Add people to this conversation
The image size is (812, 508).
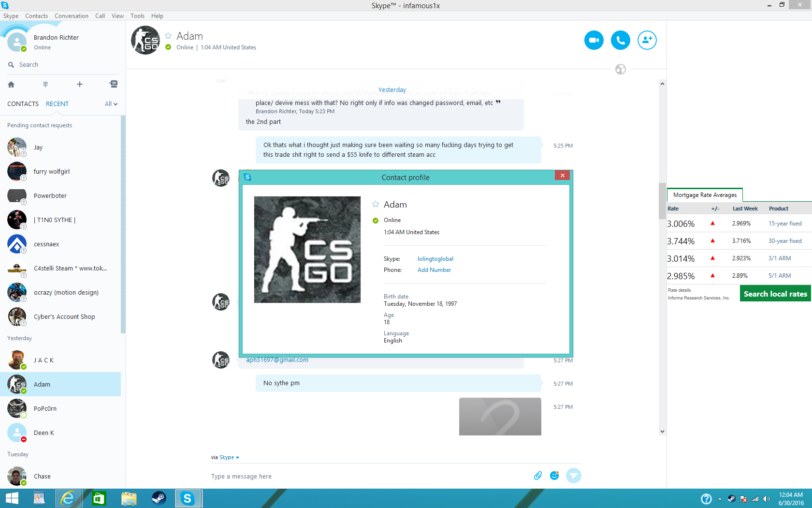click(x=647, y=40)
